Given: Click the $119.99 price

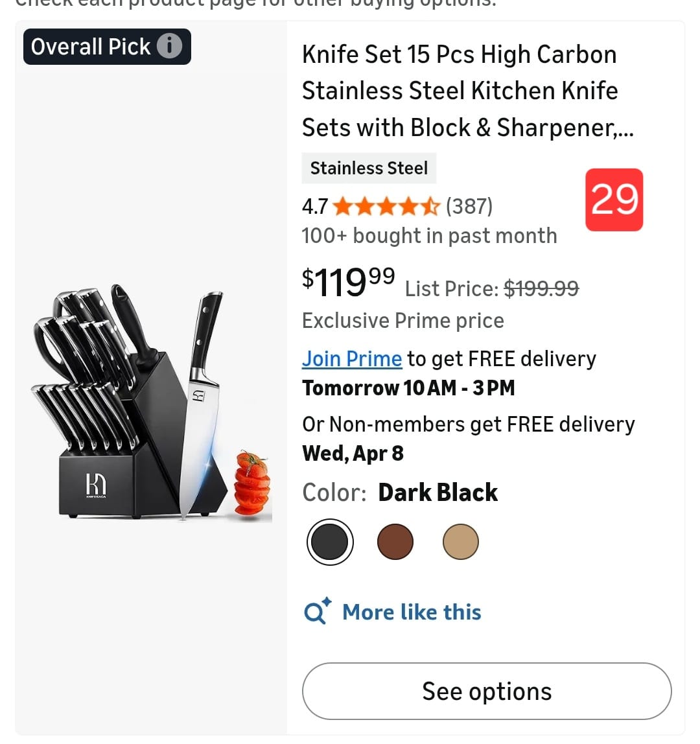Looking at the screenshot, I should point(348,282).
